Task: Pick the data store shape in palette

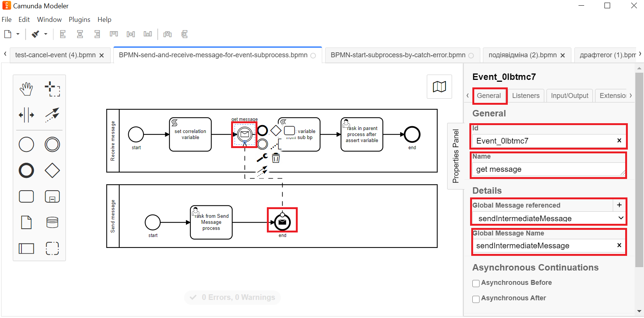Action: click(52, 222)
